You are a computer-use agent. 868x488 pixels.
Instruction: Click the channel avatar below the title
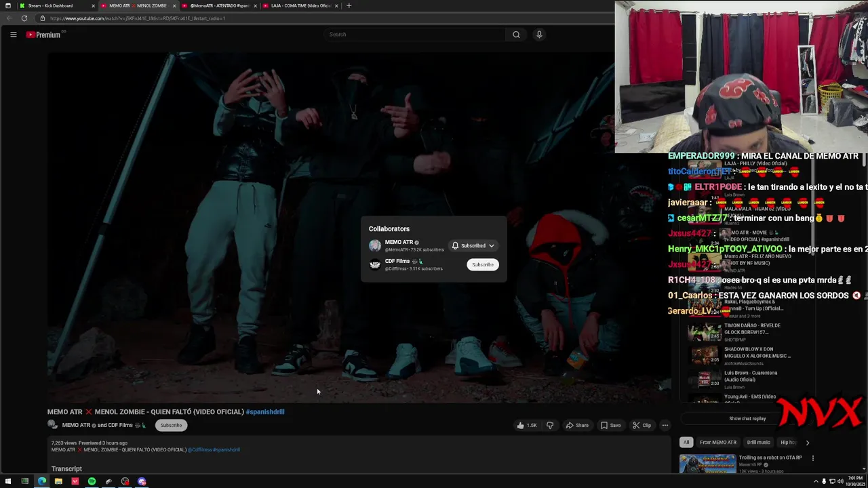tap(53, 425)
